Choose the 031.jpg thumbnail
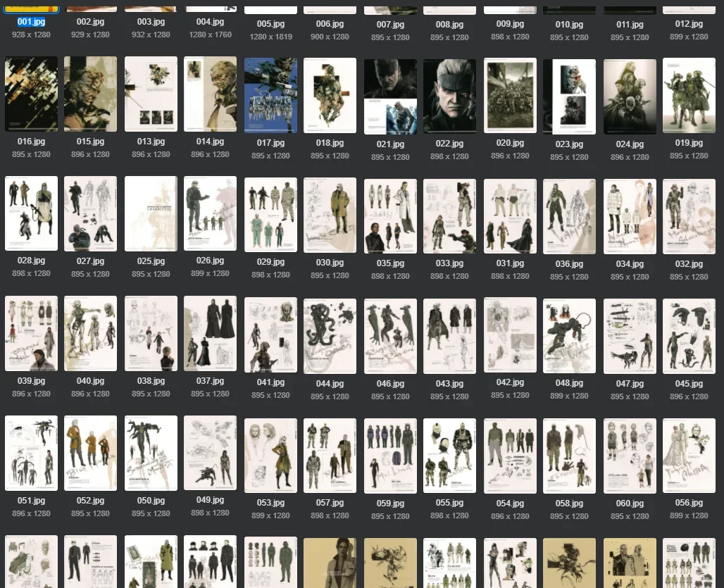The width and height of the screenshot is (724, 588). point(510,216)
